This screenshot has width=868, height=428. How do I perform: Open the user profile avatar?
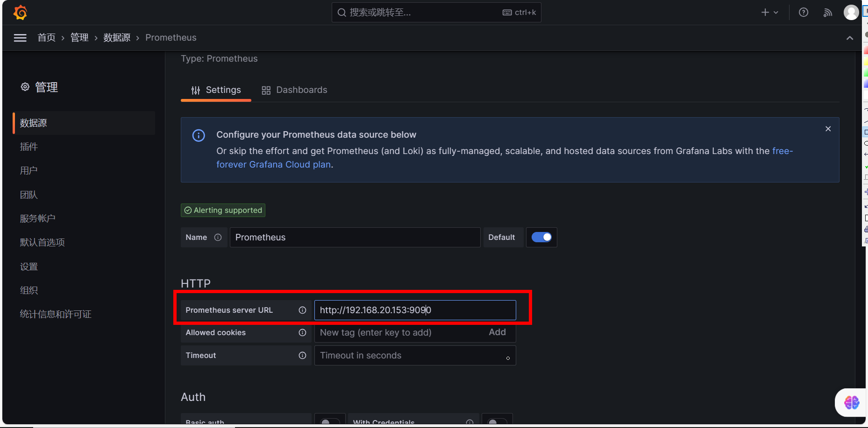851,13
